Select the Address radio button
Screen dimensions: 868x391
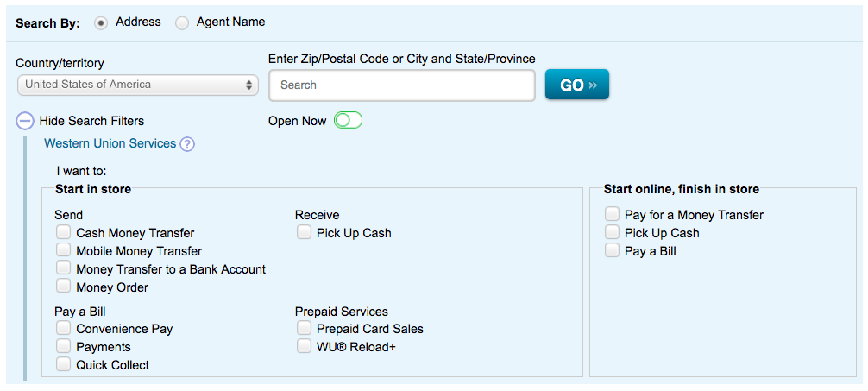click(x=101, y=23)
